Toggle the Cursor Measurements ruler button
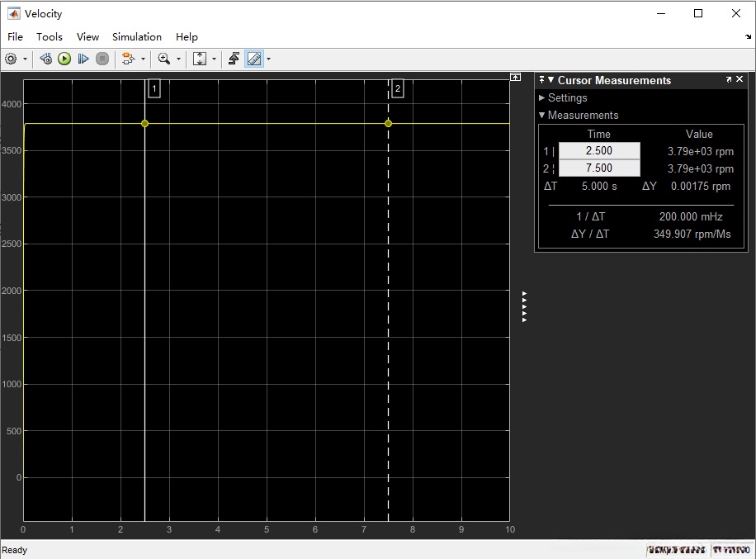The height and width of the screenshot is (559, 756). point(254,59)
